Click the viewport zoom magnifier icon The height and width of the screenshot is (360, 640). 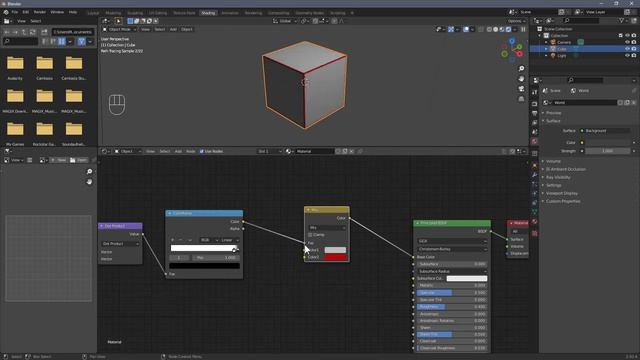(x=521, y=69)
